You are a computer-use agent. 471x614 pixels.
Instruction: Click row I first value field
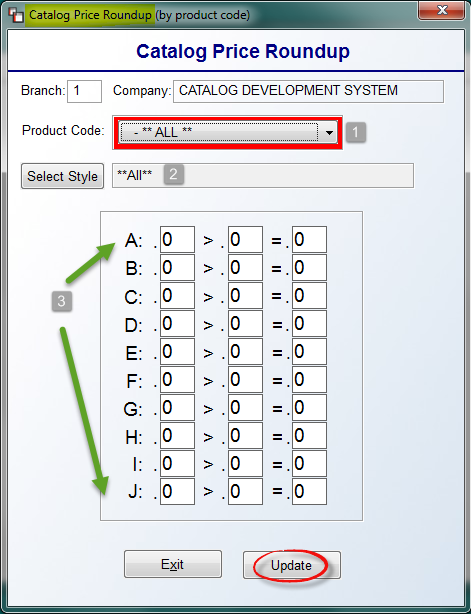pos(177,464)
